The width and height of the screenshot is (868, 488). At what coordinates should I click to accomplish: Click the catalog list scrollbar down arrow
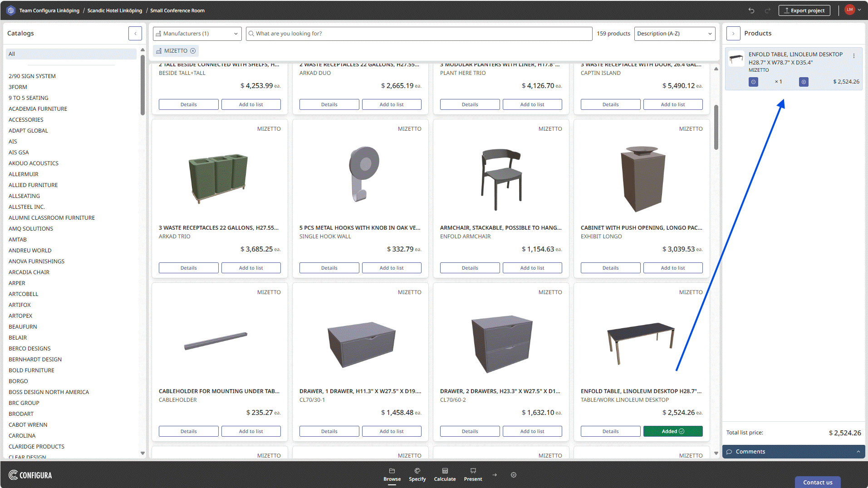coord(142,453)
